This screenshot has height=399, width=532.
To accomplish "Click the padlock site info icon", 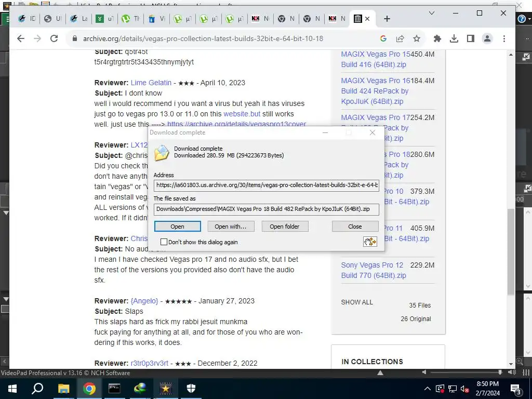I will click(75, 38).
